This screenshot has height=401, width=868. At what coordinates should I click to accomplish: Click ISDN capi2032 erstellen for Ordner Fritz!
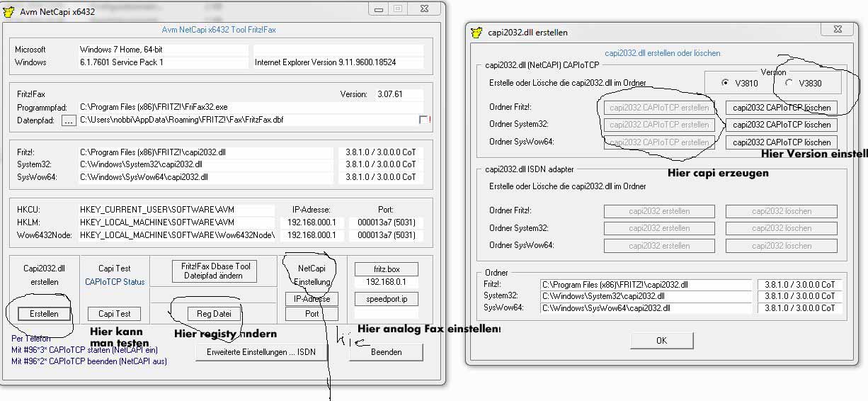[659, 211]
